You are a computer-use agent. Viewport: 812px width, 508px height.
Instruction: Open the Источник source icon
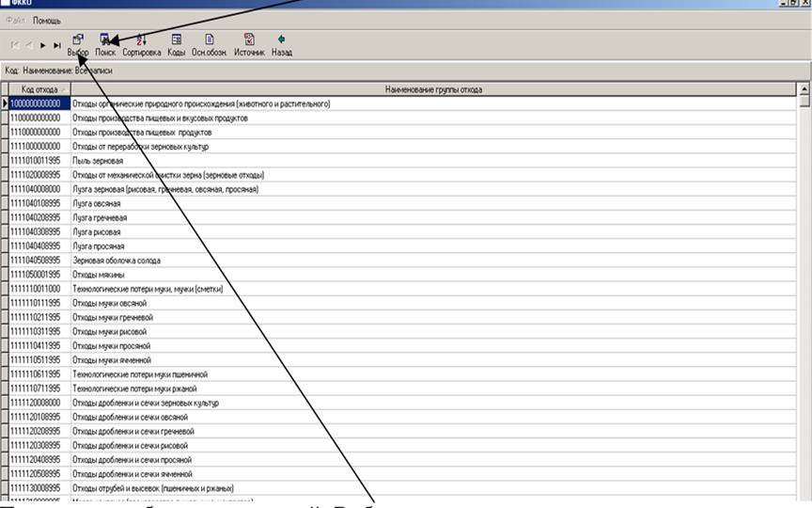point(249,44)
